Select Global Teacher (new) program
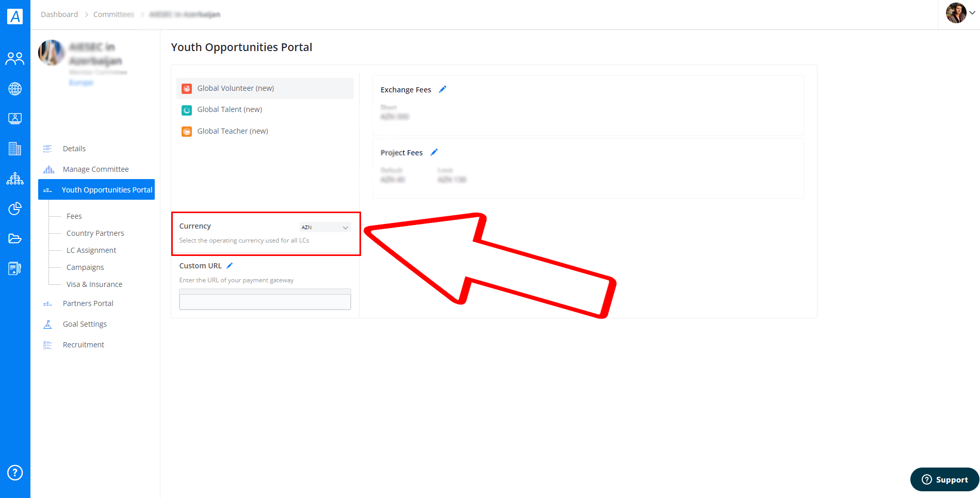980x498 pixels. [265, 132]
